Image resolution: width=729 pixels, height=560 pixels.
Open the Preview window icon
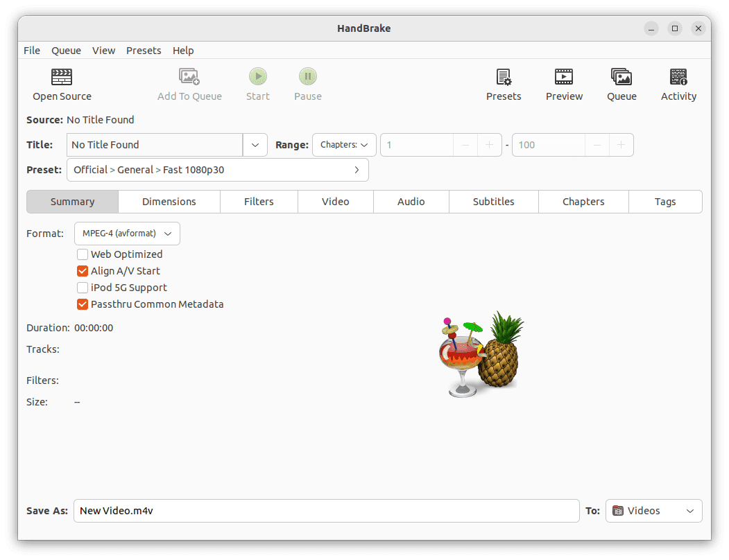[x=564, y=76]
